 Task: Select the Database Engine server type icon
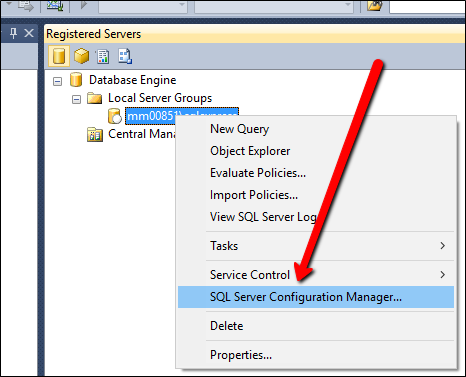[59, 56]
